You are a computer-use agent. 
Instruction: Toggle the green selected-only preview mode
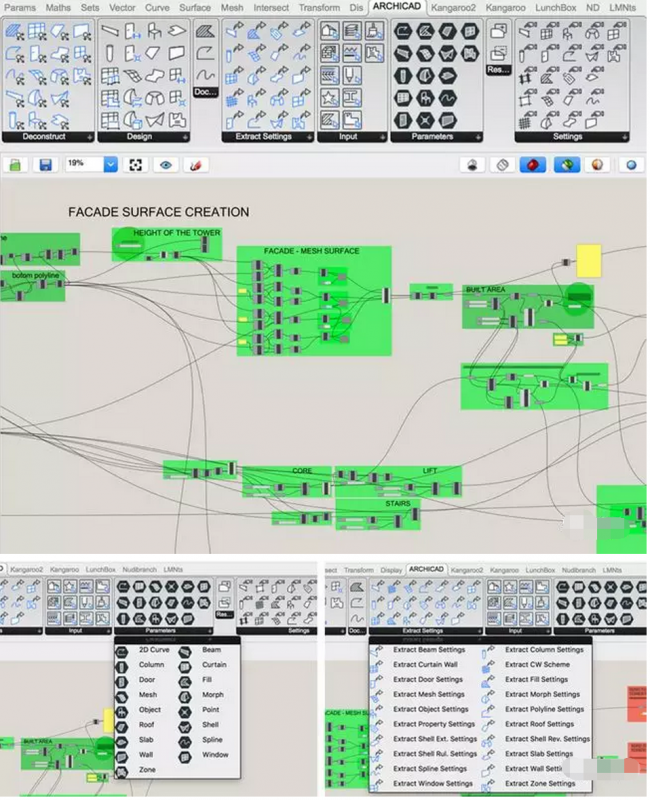(x=567, y=164)
